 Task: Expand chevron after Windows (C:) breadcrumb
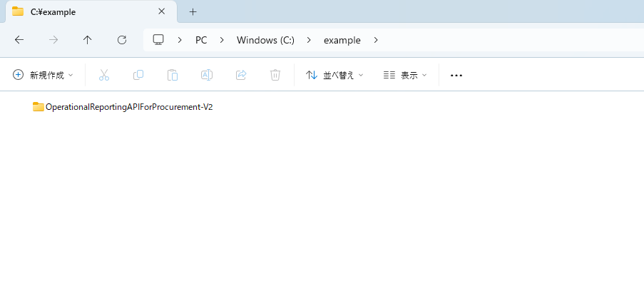[309, 40]
